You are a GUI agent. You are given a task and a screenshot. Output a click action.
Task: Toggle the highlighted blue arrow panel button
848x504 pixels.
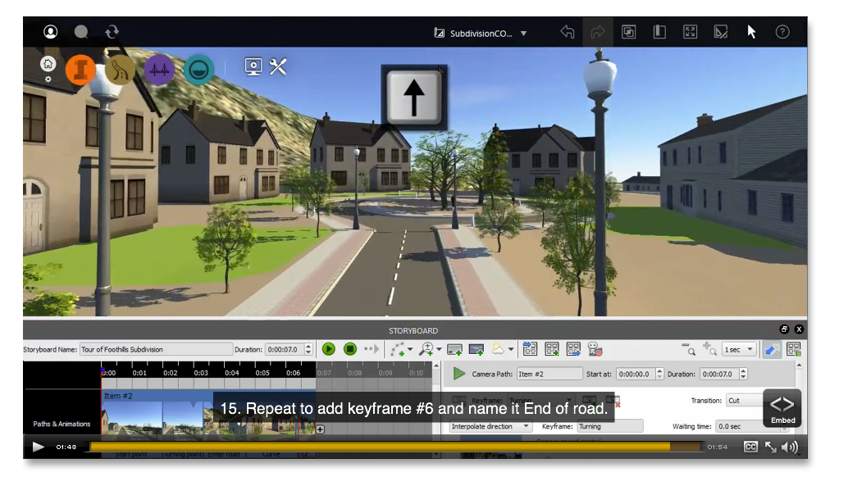pos(772,349)
